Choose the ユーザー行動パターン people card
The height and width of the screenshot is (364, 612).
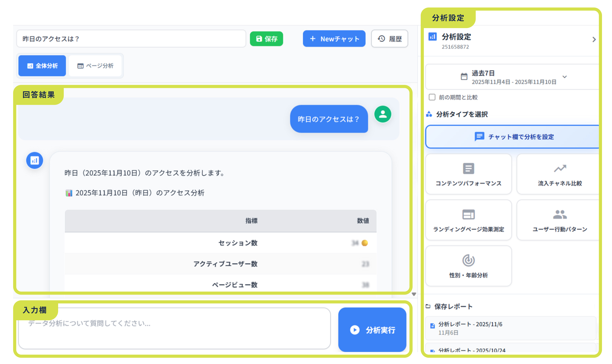click(x=560, y=220)
